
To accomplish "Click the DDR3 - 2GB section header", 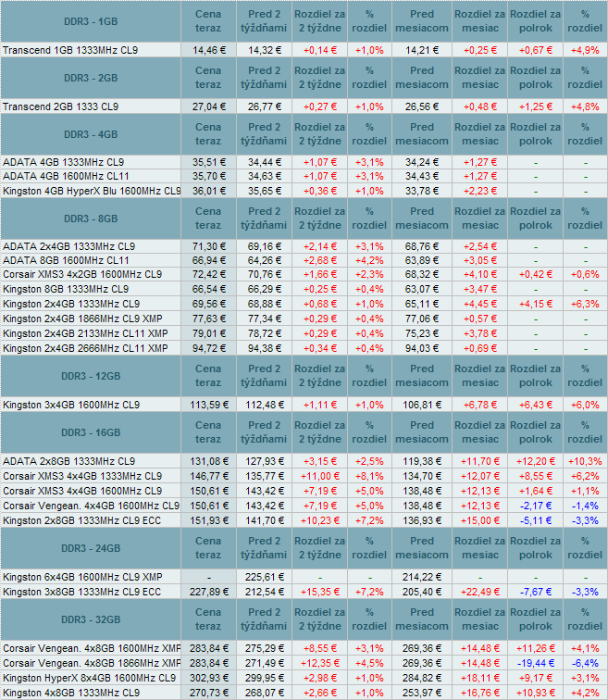I will coord(91,78).
